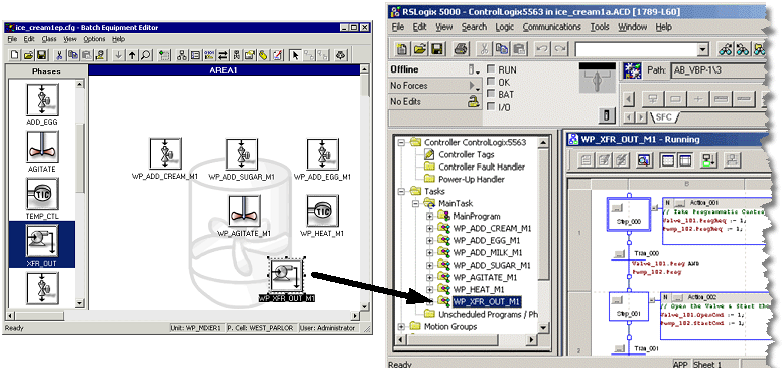
Task: Open Logic menu in RSLogix 5000
Action: 505,27
